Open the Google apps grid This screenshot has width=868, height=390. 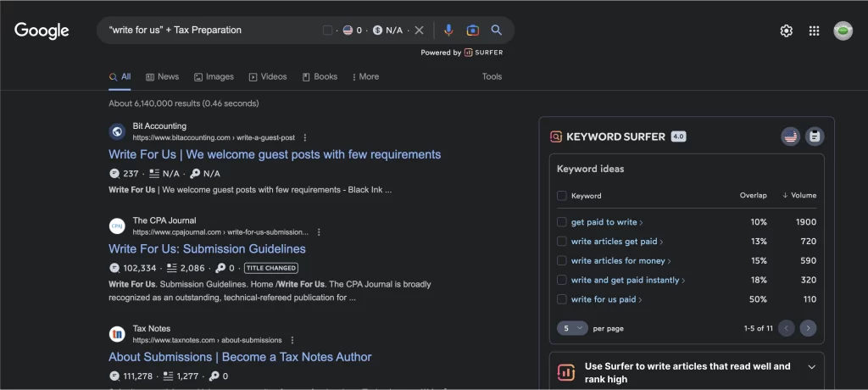[x=814, y=31]
